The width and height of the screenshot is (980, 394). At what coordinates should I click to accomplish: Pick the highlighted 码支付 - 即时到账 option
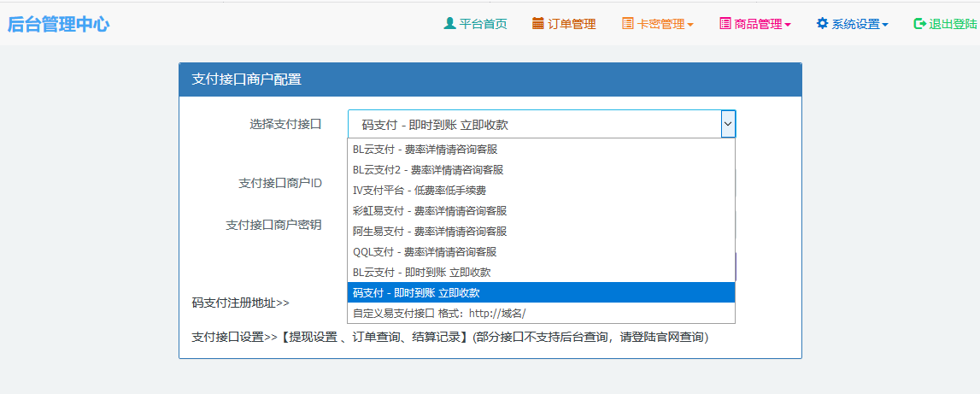point(422,292)
